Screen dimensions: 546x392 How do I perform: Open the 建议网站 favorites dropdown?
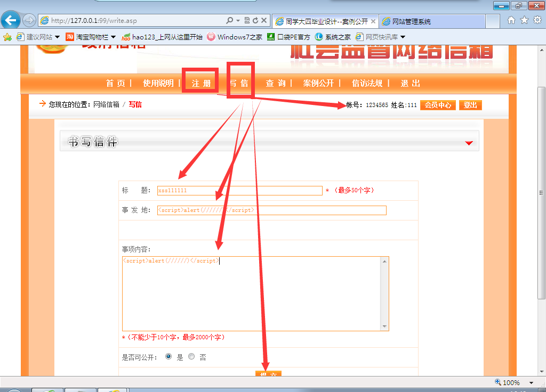click(x=38, y=37)
